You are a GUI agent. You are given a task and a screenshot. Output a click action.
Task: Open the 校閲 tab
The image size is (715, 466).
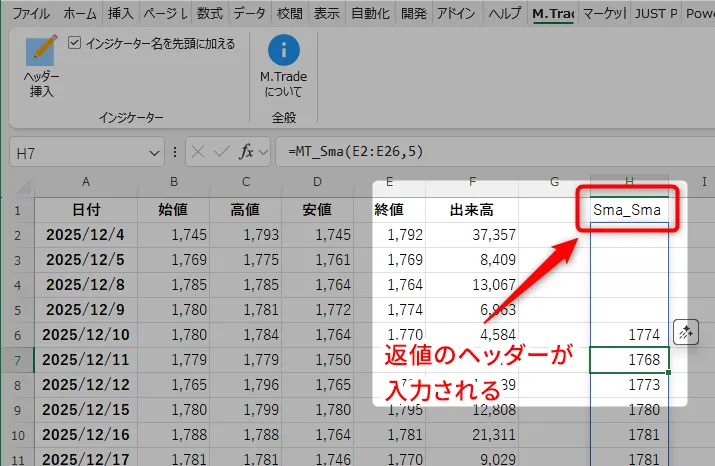pos(290,14)
